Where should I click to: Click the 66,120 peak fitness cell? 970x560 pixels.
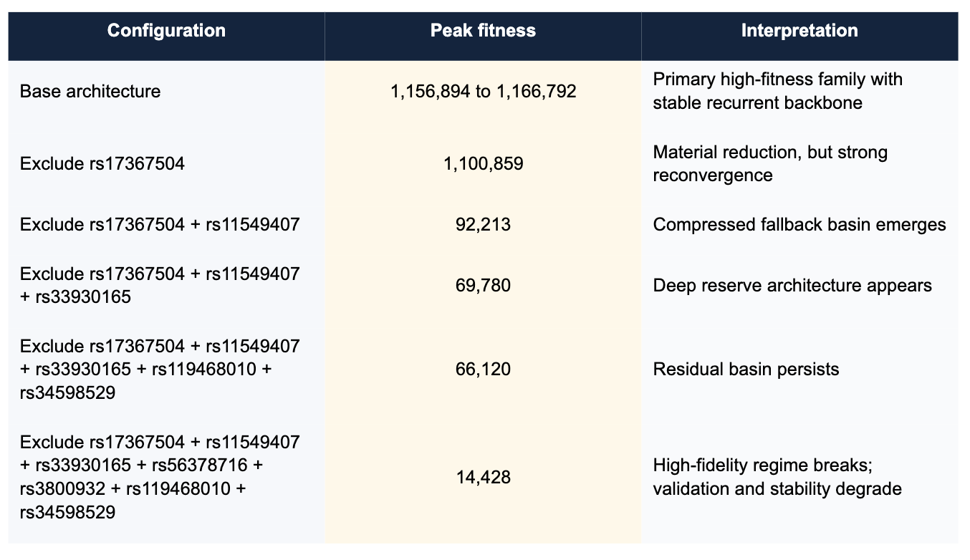(483, 370)
